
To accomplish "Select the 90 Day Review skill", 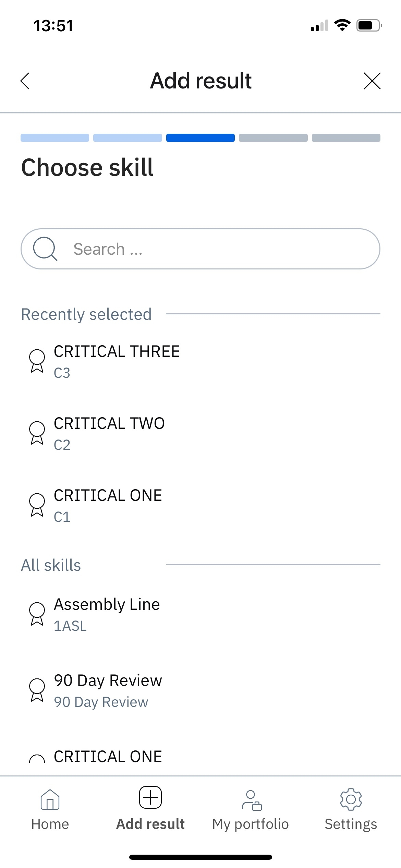I will click(200, 691).
